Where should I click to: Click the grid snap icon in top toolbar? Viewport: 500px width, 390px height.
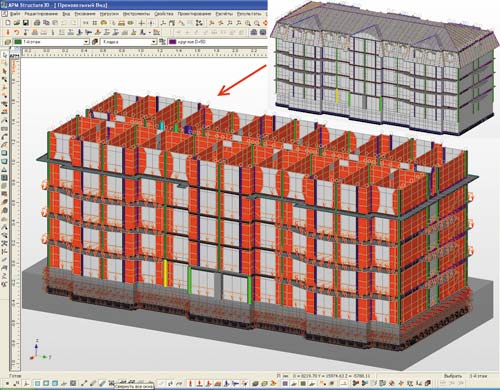tap(95, 23)
